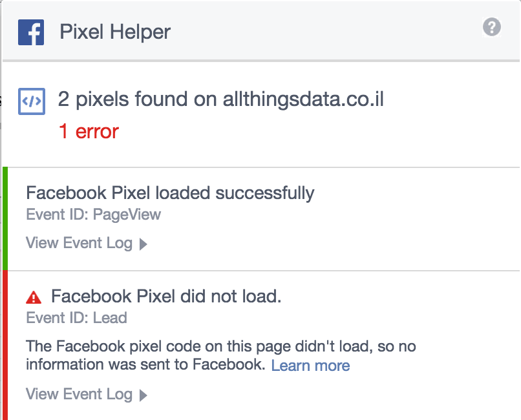The image size is (521, 420).
Task: Click the '1 error' red text
Action: click(x=89, y=131)
